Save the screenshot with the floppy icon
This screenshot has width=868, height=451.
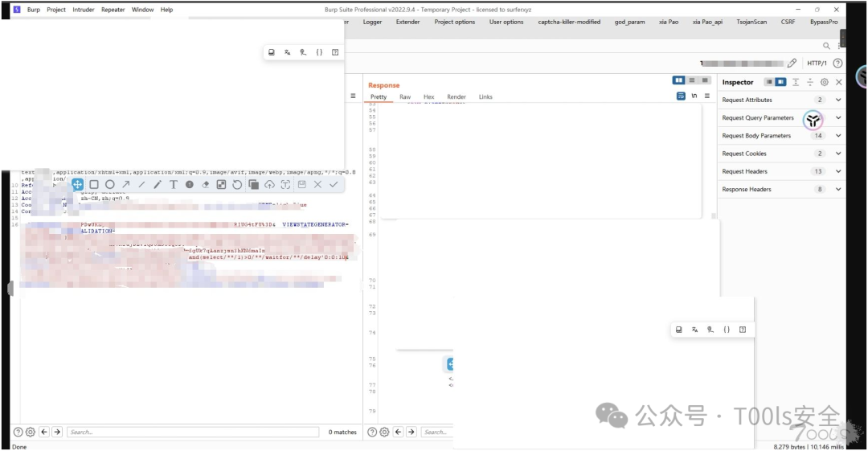tap(301, 185)
